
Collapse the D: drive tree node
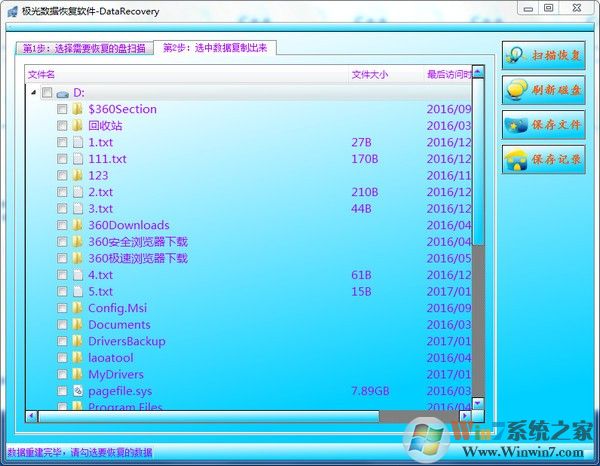point(33,93)
